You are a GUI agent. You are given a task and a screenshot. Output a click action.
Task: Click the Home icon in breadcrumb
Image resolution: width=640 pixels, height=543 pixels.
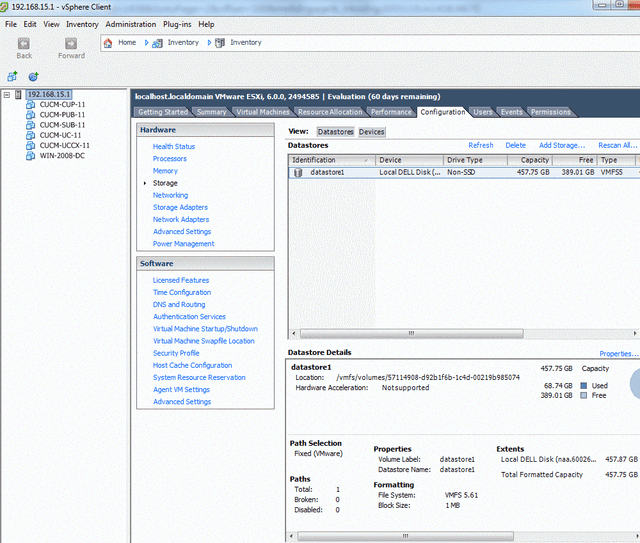[x=109, y=43]
